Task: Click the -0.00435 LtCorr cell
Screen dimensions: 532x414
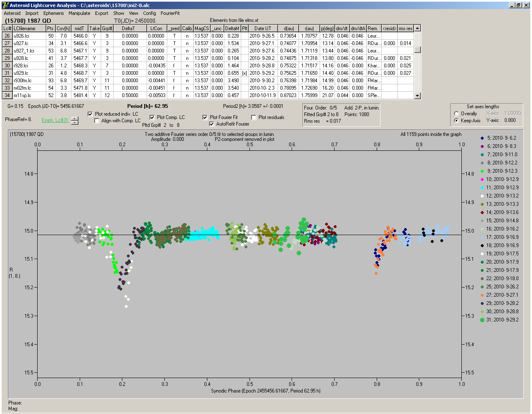Action: coord(157,66)
